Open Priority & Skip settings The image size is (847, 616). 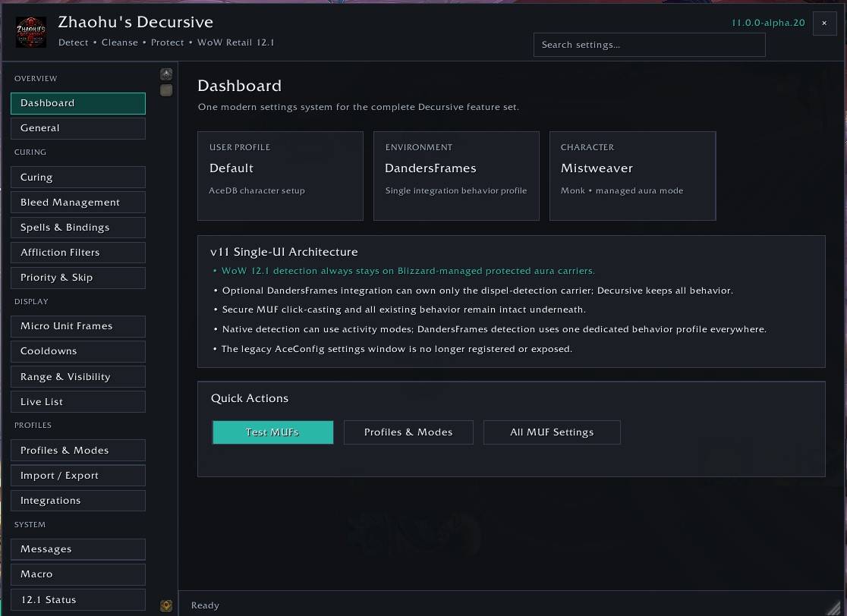[x=77, y=278]
